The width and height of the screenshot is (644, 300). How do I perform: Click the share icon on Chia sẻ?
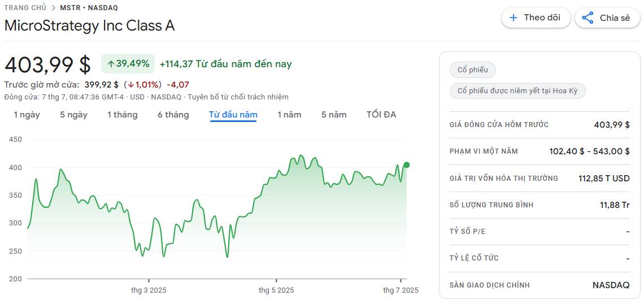(x=588, y=18)
